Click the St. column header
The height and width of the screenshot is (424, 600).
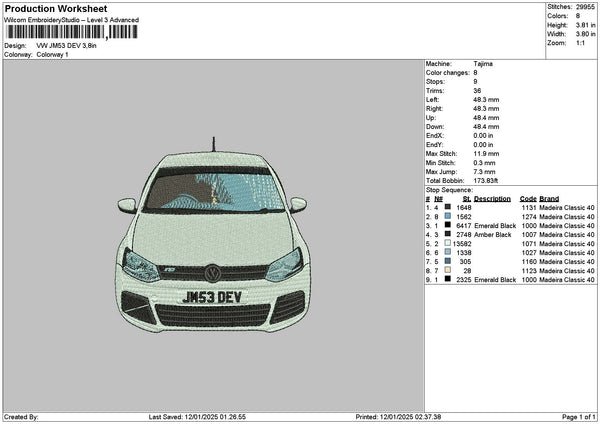467,199
